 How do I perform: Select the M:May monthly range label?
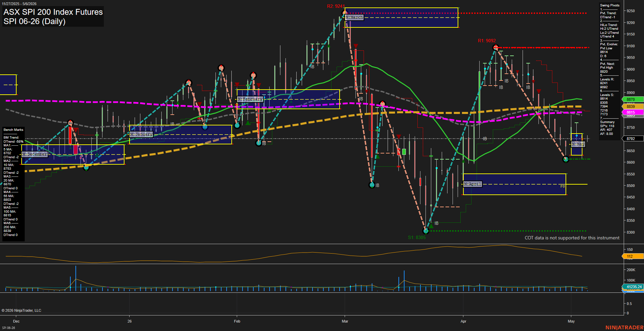pyautogui.click(x=578, y=144)
